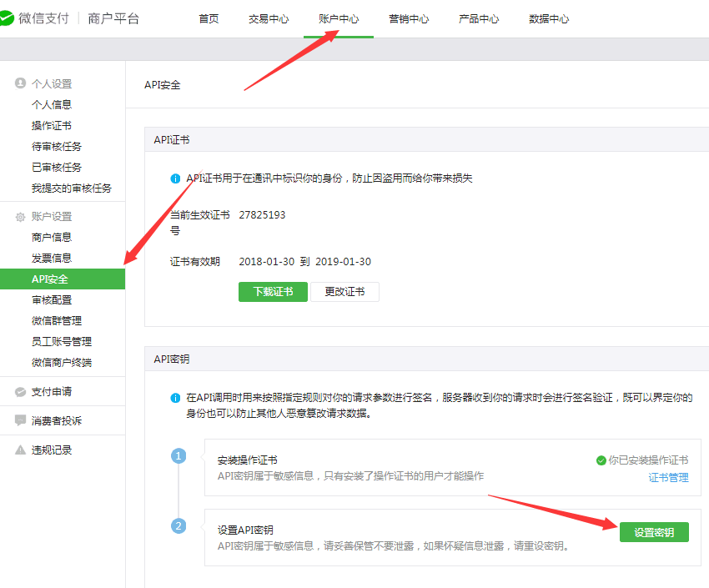
Task: Select 操作证书 in the sidebar
Action: pyautogui.click(x=52, y=126)
